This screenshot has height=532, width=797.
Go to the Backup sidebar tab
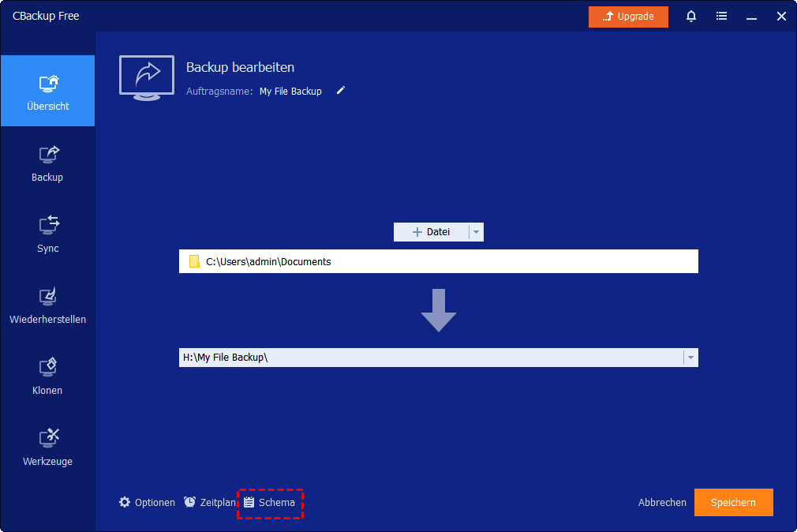(x=47, y=163)
